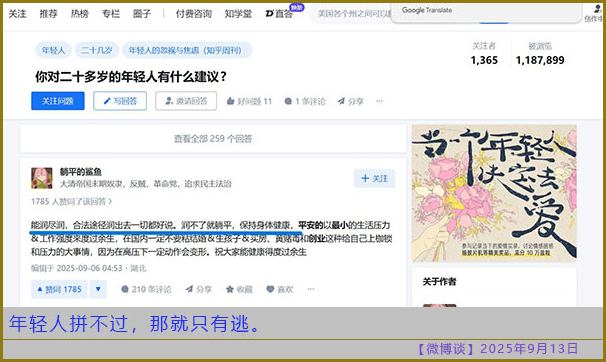Open the 知学堂 menu item
606x362 pixels.
point(238,14)
